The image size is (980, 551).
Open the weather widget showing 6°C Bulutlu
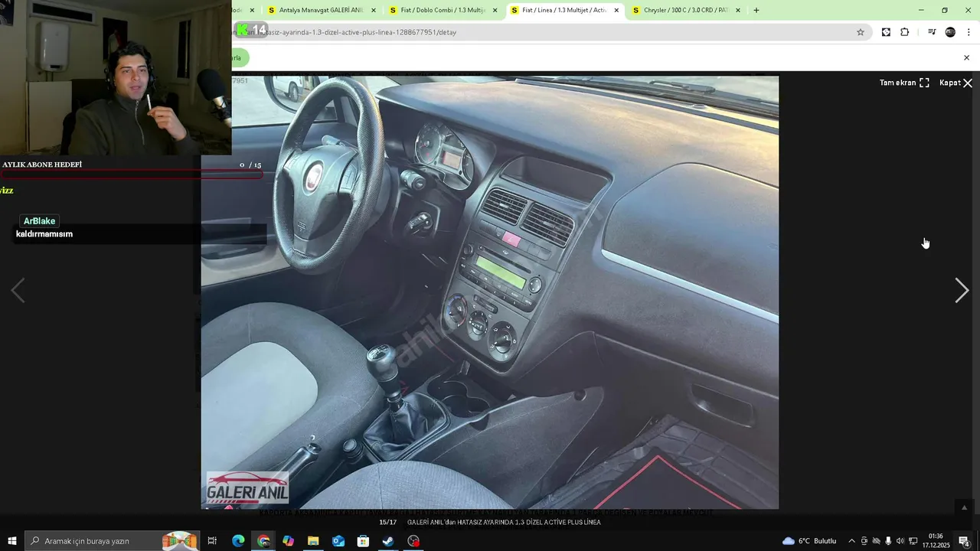click(809, 541)
